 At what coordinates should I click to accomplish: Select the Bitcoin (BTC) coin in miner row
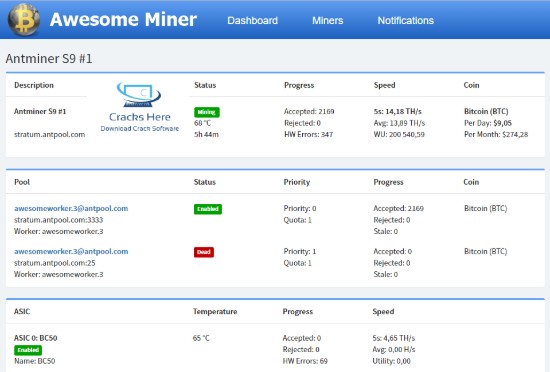(x=486, y=111)
